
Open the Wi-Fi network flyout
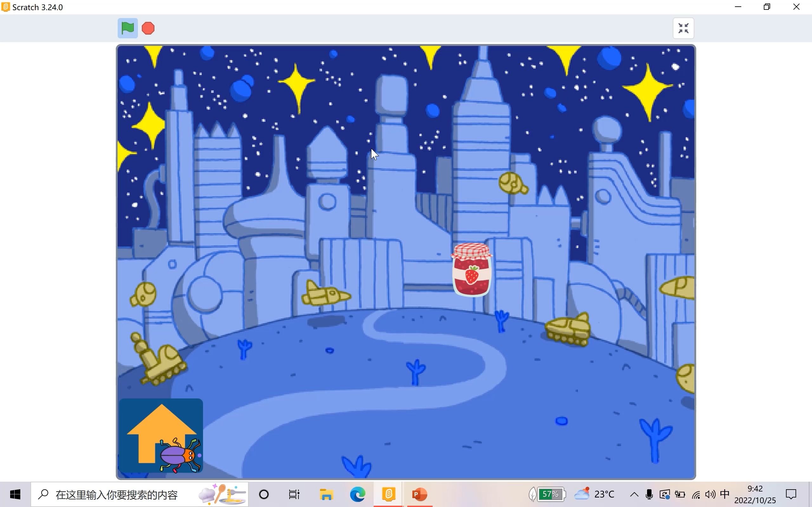click(x=696, y=494)
